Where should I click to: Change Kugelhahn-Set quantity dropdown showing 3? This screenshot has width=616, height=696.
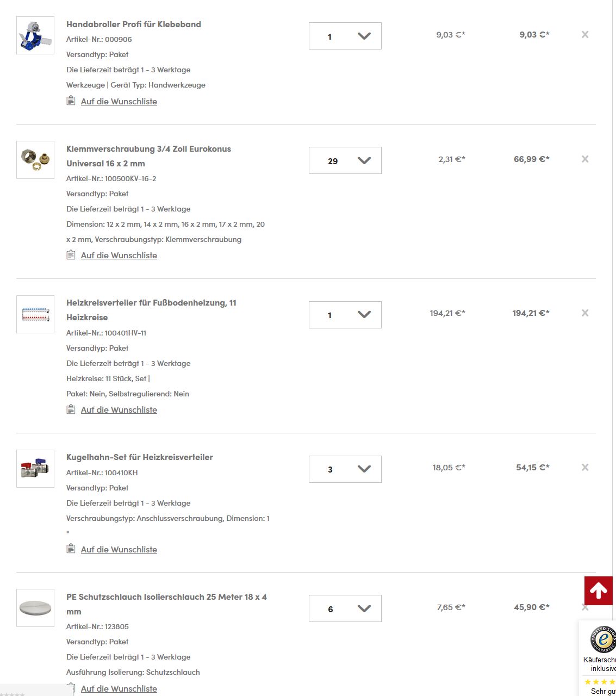click(x=345, y=469)
